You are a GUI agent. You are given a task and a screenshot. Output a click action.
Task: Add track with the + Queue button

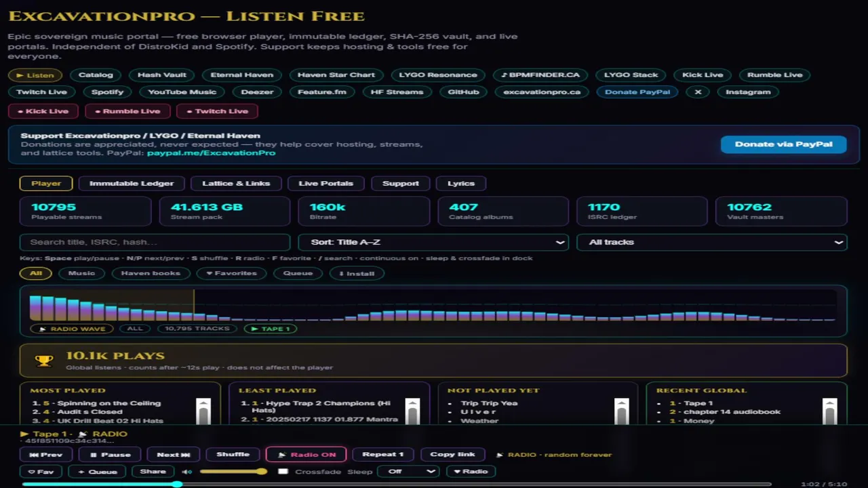click(97, 472)
